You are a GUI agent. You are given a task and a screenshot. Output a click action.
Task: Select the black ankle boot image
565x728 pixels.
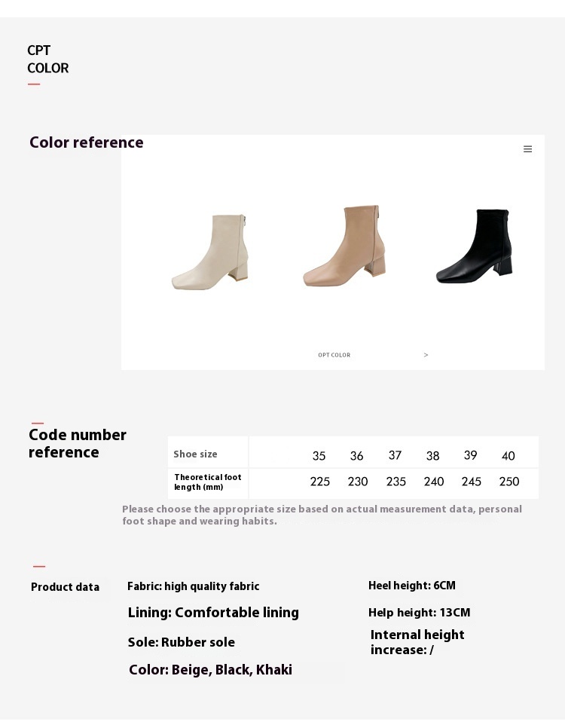[475, 246]
